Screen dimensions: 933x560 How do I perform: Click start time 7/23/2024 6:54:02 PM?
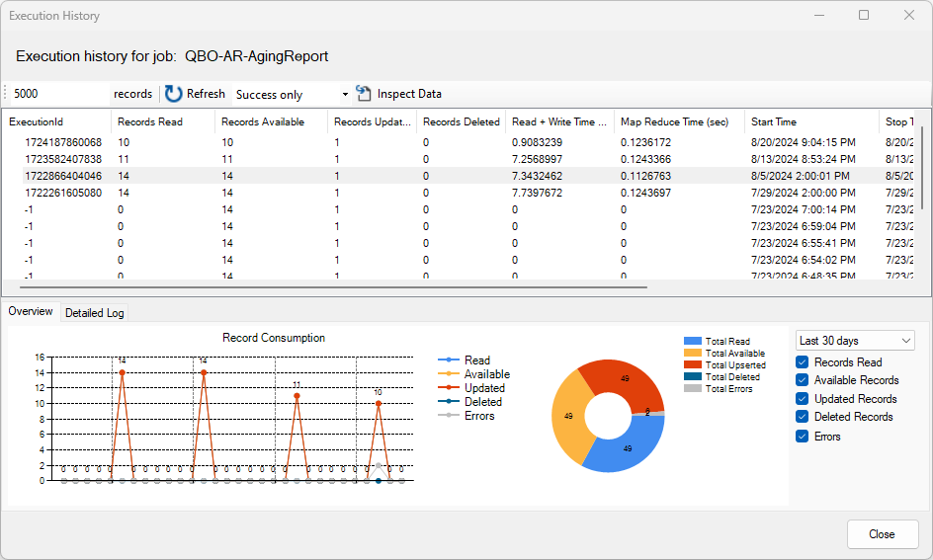tap(803, 260)
